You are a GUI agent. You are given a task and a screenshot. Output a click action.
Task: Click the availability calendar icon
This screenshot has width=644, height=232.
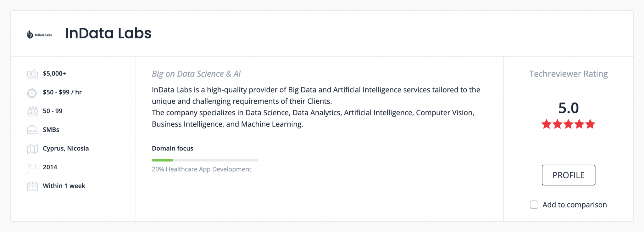[x=32, y=186]
